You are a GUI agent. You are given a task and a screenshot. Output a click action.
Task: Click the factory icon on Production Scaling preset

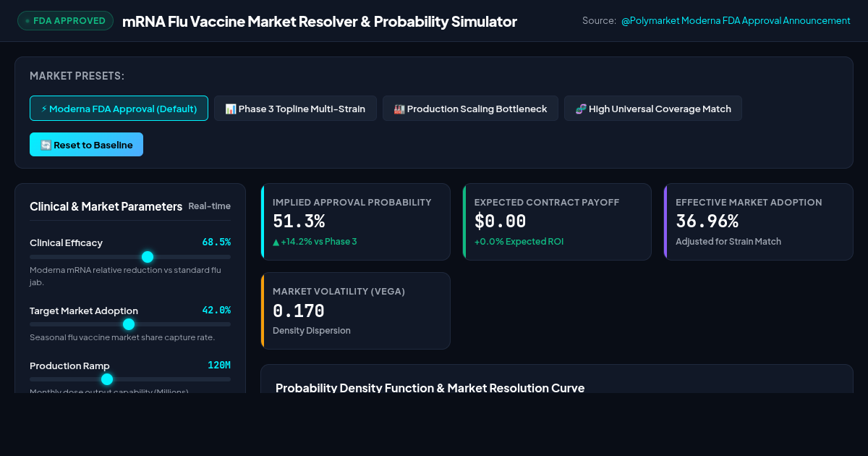[x=399, y=109]
